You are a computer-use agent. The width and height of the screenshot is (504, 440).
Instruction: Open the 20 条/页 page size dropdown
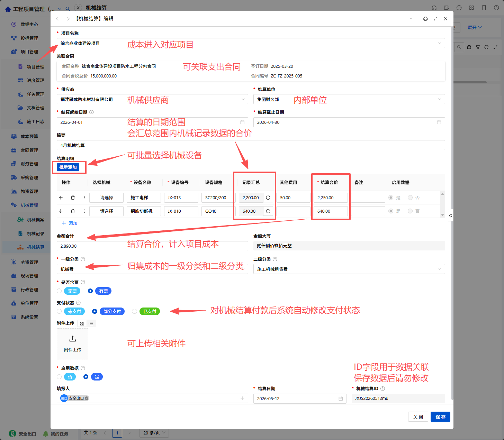point(154,433)
